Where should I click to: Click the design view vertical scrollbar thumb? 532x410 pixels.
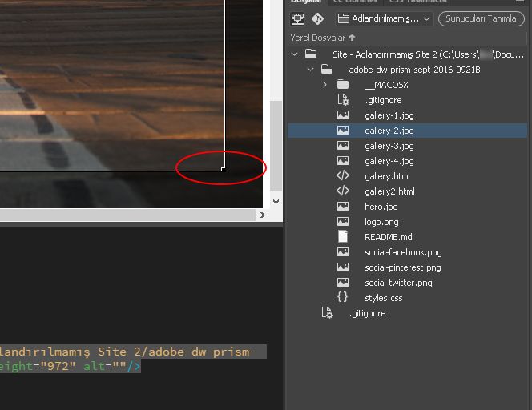276,146
